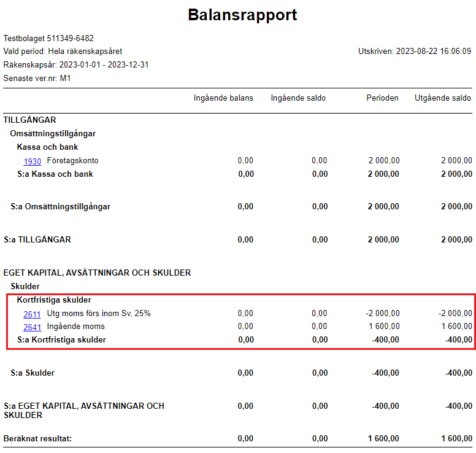Click the S:a Kortfristiga skulder total label
The image size is (476, 453).
[x=61, y=339]
